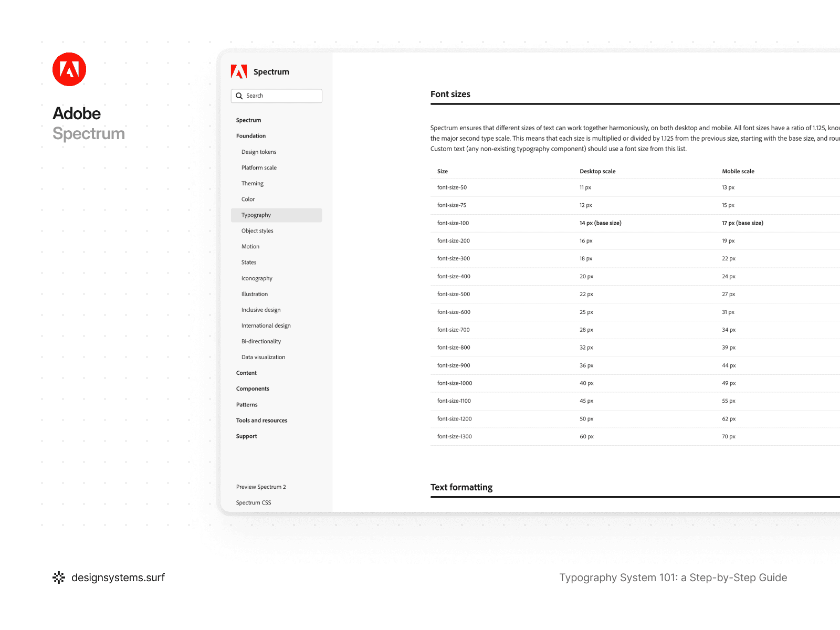Click the Desktop scale column header
Image resolution: width=840 pixels, height=630 pixels.
coord(597,171)
